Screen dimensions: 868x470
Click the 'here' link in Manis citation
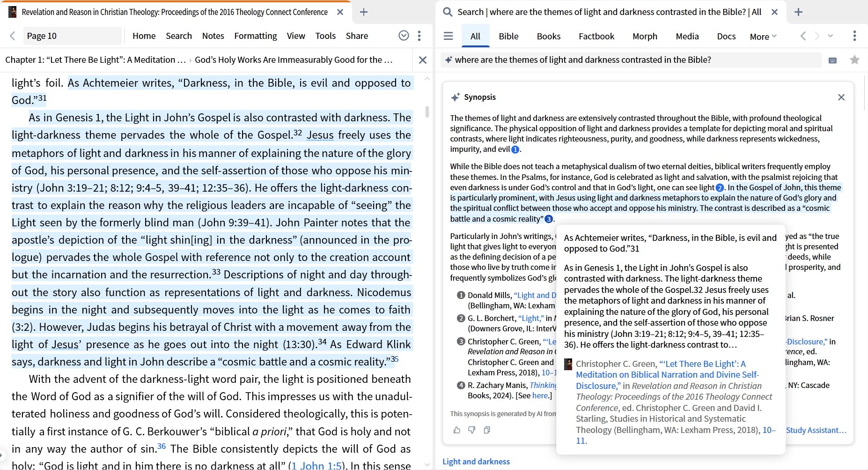tap(540, 395)
